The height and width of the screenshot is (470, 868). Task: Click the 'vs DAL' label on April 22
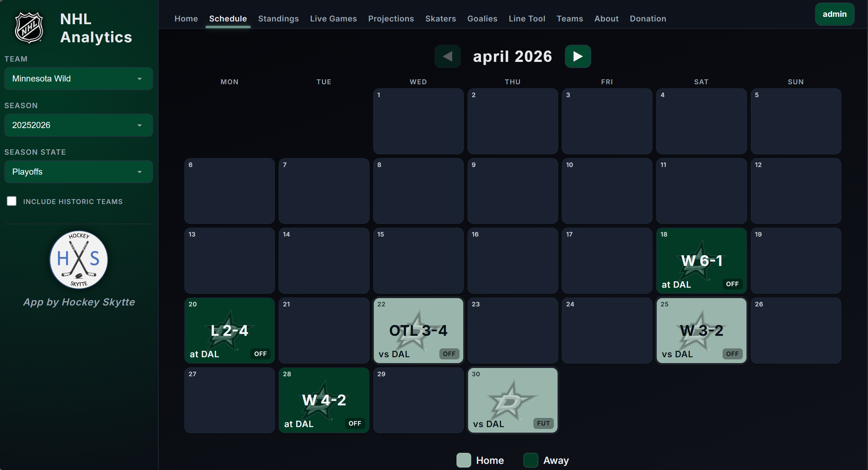(x=394, y=354)
